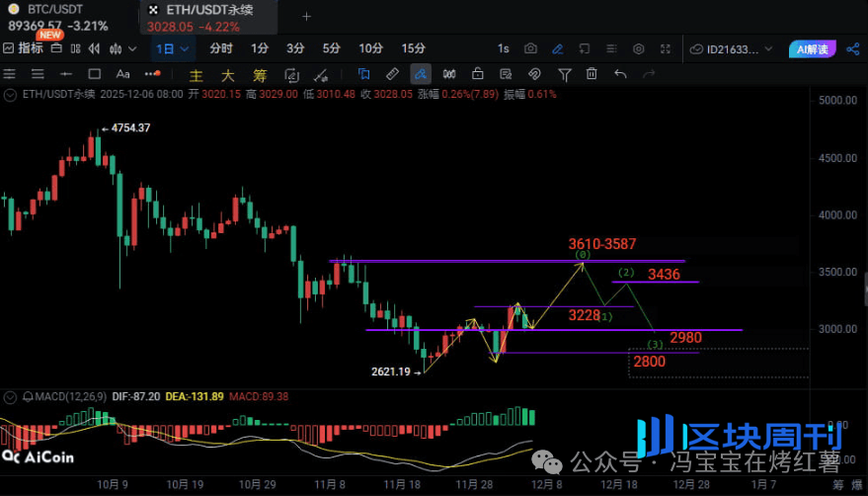The width and height of the screenshot is (868, 496).
Task: Select the rectangle drawing tool
Action: (95, 73)
